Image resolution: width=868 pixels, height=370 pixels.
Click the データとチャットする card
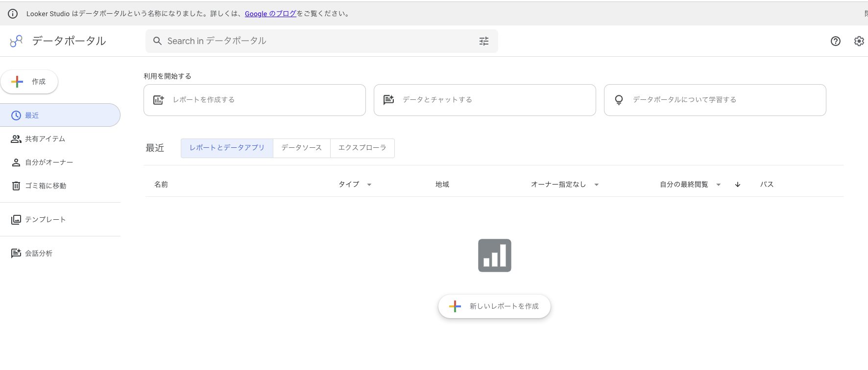[x=485, y=100]
